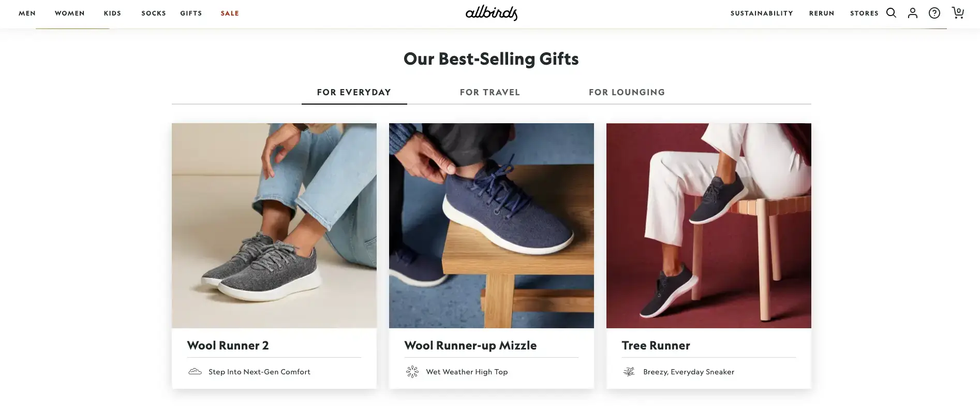Viewport: 980px width, 408px height.
Task: Open the KIDS navigation menu
Action: [x=112, y=13]
